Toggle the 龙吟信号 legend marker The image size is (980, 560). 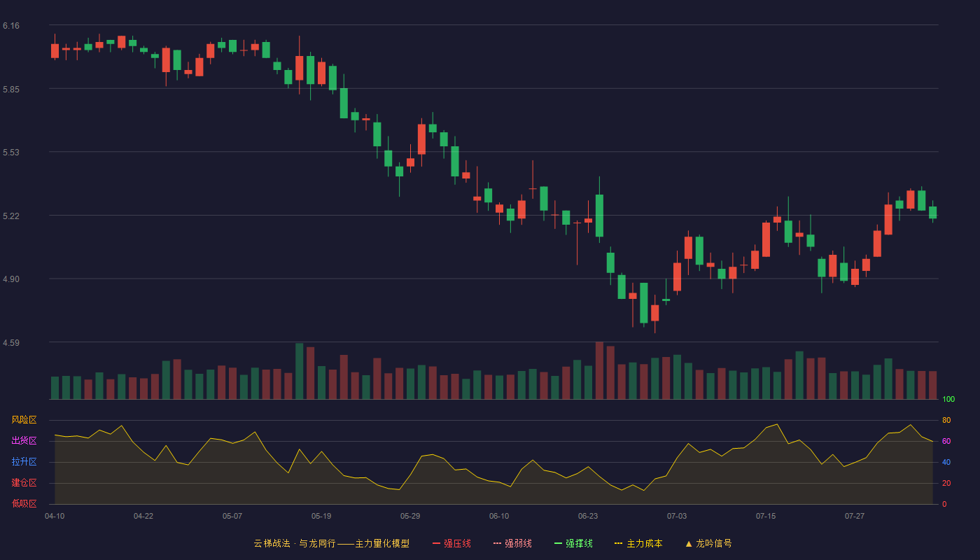click(x=708, y=543)
